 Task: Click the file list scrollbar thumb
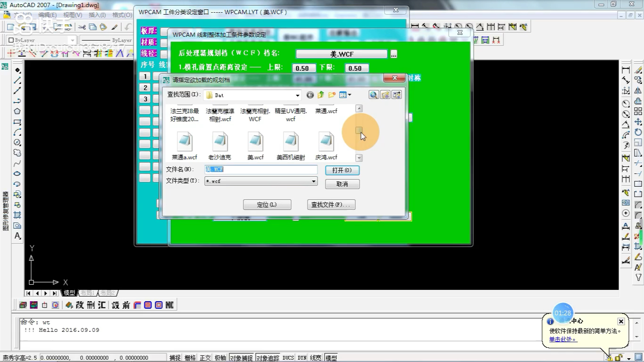click(x=359, y=130)
